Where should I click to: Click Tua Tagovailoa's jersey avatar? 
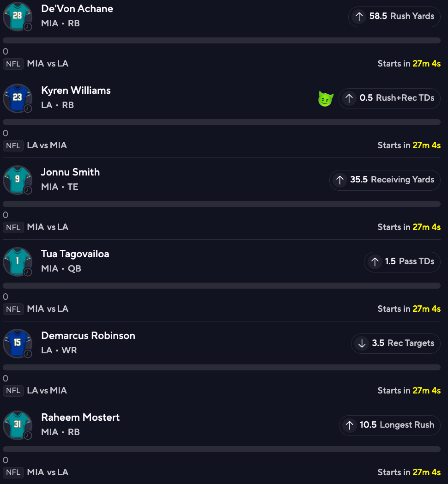click(x=17, y=261)
